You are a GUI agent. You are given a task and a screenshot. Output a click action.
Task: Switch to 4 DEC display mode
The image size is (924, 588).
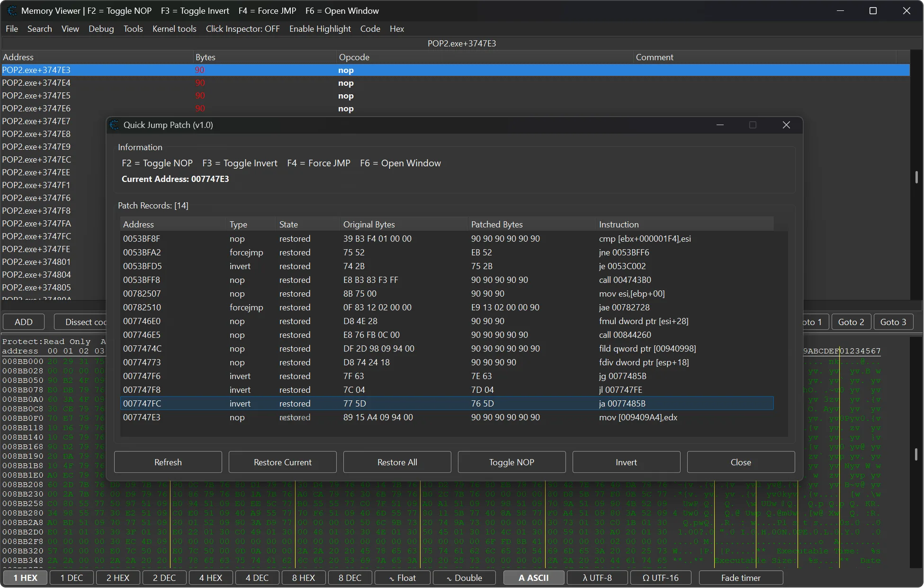tap(257, 578)
